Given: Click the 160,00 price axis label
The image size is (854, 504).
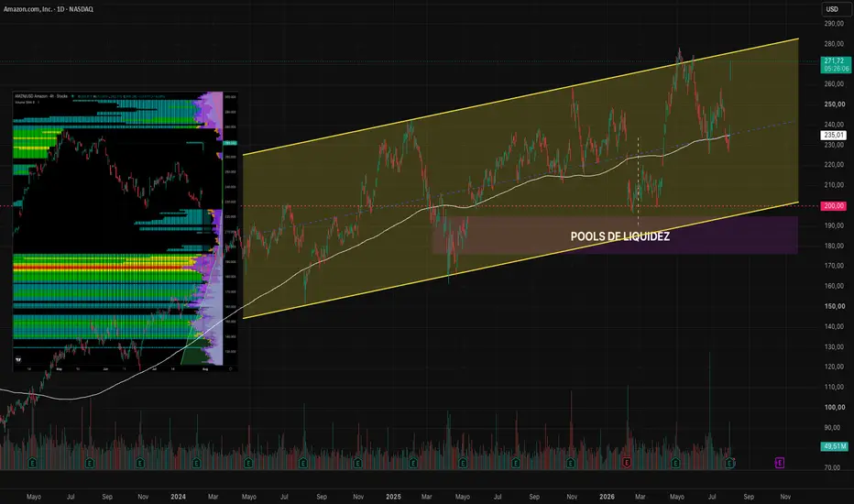Looking at the screenshot, I should (x=834, y=286).
